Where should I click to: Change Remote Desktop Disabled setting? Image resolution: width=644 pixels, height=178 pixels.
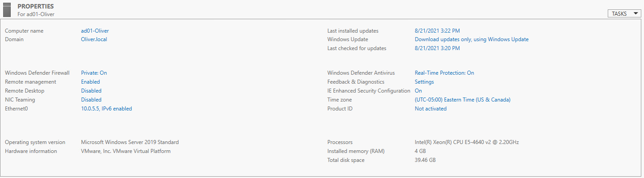(x=91, y=91)
